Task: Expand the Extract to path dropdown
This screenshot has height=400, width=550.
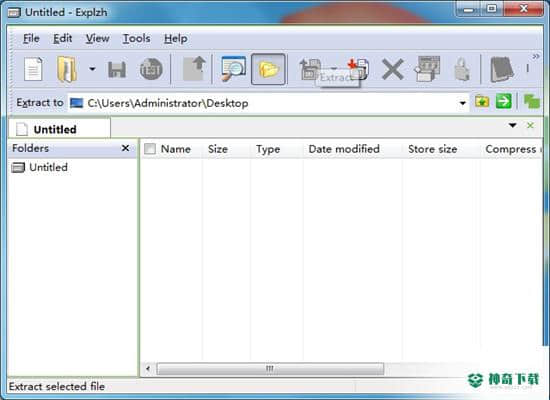Action: (463, 103)
